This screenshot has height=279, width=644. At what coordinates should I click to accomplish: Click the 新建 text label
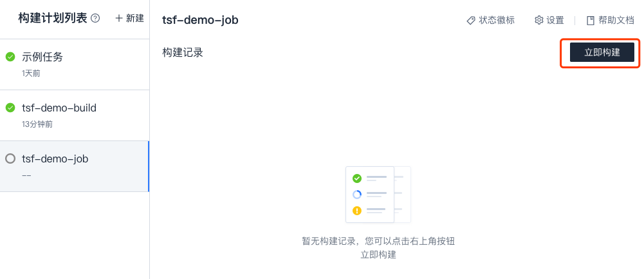point(135,19)
